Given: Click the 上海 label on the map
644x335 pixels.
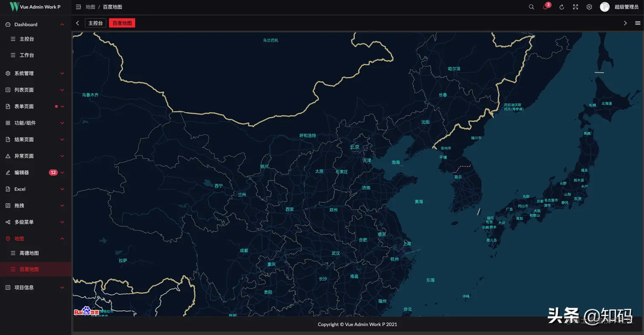Looking at the screenshot, I should 407,244.
